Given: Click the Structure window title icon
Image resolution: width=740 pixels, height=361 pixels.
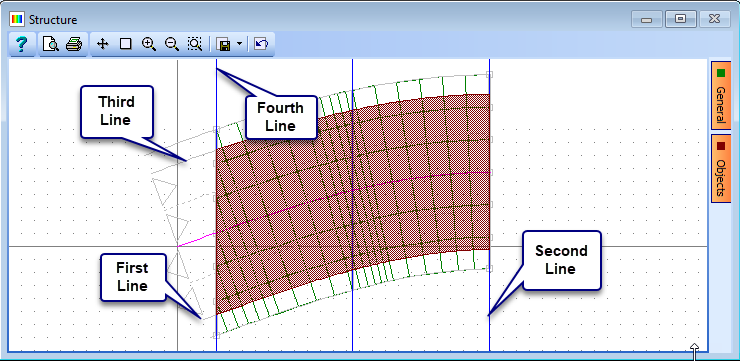Looking at the screenshot, I should [x=17, y=20].
